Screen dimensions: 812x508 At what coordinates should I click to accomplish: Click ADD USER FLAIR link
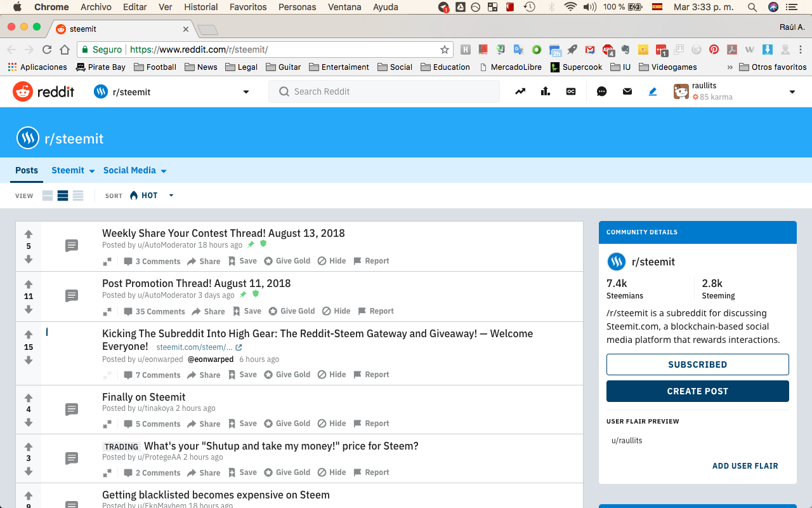[x=745, y=465]
